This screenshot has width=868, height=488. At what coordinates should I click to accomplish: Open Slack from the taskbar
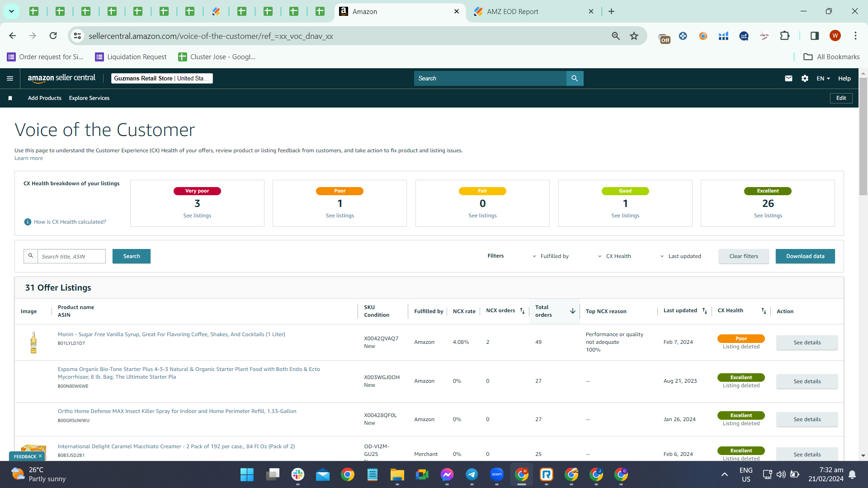click(x=298, y=474)
